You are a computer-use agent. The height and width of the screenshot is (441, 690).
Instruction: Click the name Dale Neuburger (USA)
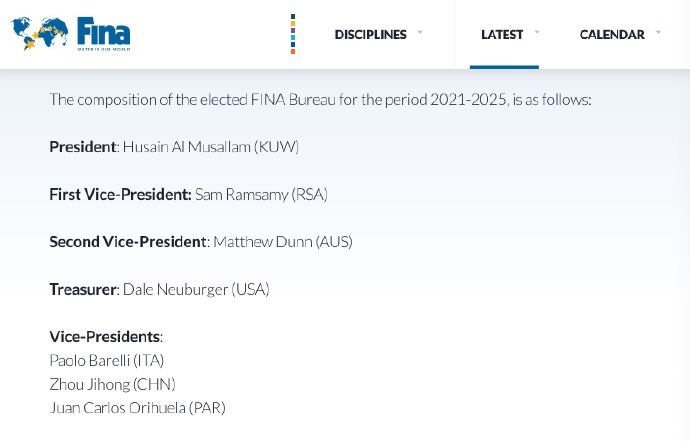pyautogui.click(x=196, y=289)
